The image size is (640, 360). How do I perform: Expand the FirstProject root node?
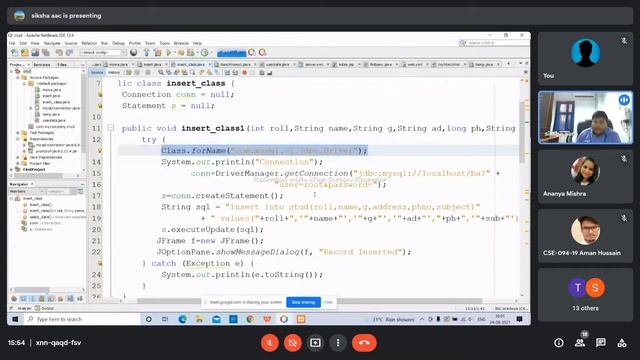click(x=11, y=169)
